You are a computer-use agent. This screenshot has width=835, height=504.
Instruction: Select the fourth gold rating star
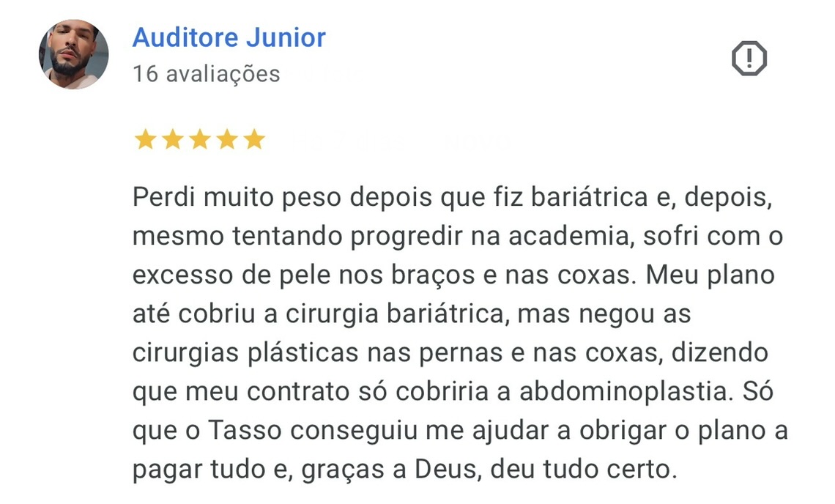coord(229,139)
